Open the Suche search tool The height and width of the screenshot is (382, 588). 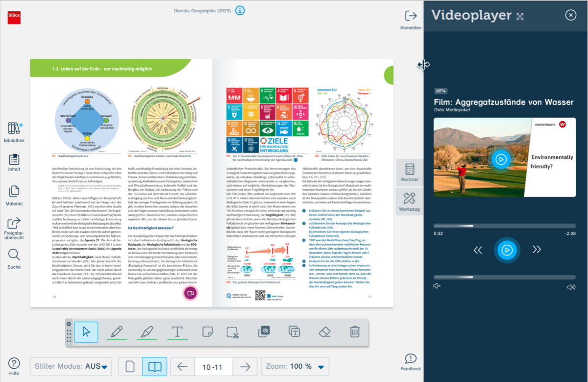pos(14,259)
